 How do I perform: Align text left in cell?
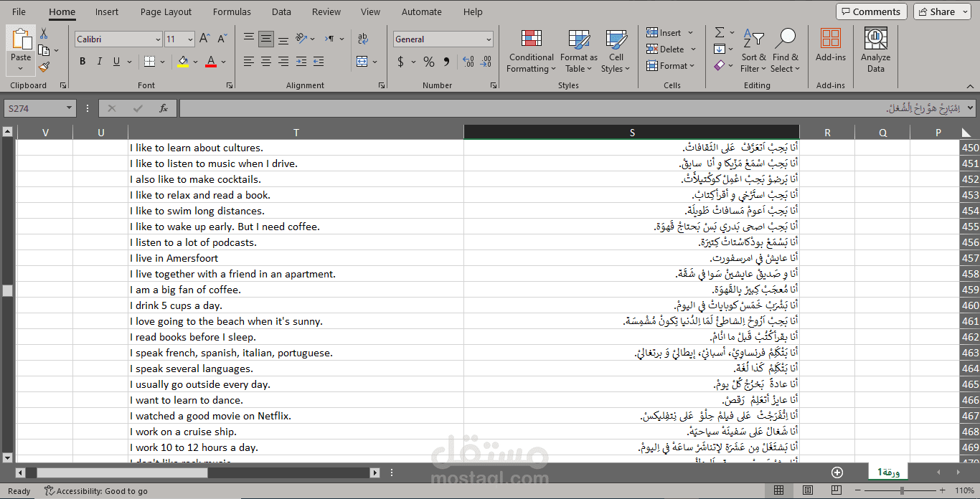coord(249,62)
